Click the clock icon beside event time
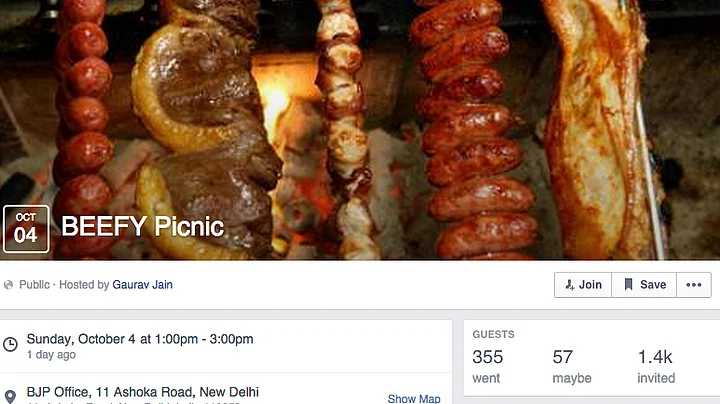The image size is (720, 404). [x=10, y=344]
